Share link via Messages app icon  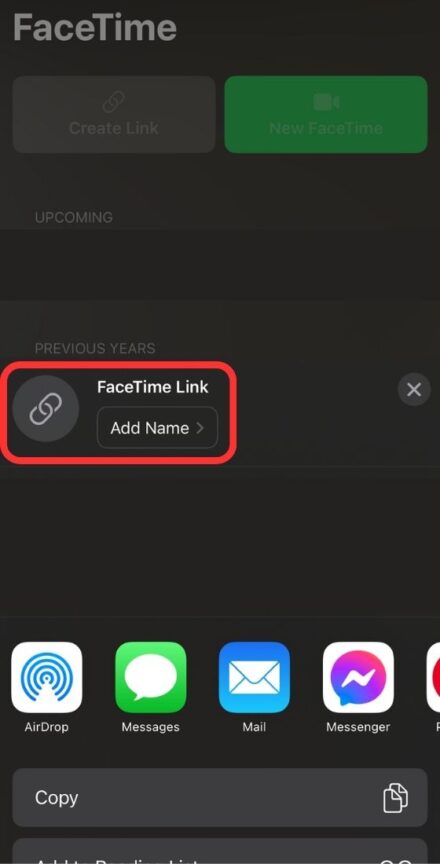click(x=150, y=677)
